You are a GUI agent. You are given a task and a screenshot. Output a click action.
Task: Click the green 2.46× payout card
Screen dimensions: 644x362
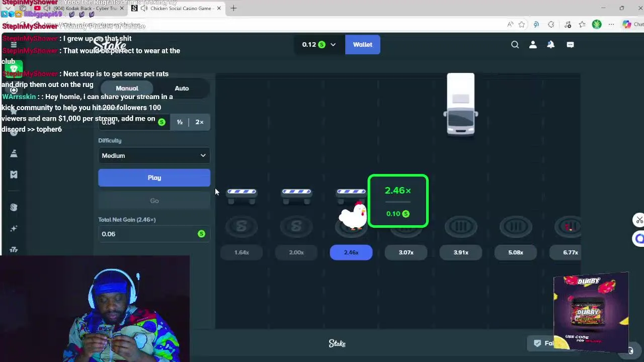tap(398, 201)
